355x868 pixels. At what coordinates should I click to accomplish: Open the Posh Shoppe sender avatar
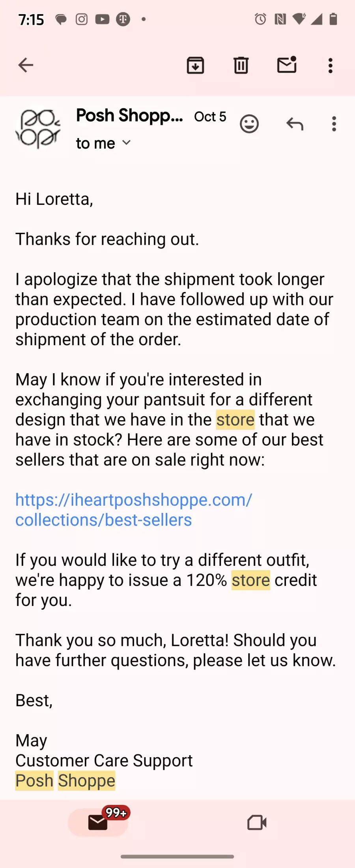click(x=38, y=129)
